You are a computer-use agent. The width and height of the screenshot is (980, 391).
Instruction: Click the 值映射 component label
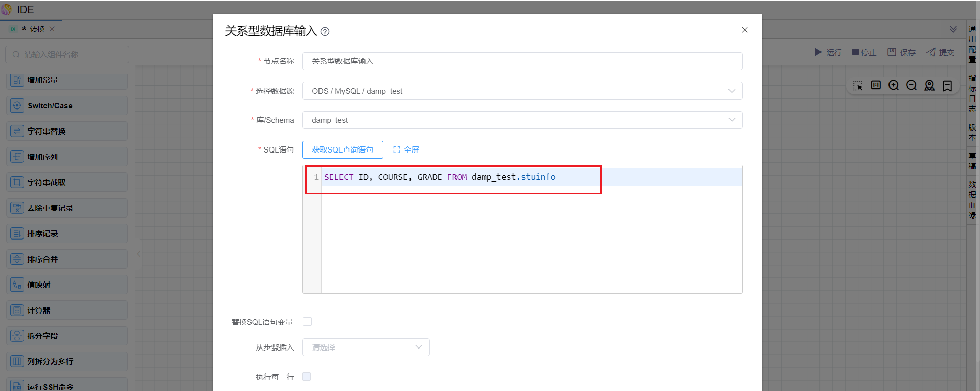tap(39, 285)
